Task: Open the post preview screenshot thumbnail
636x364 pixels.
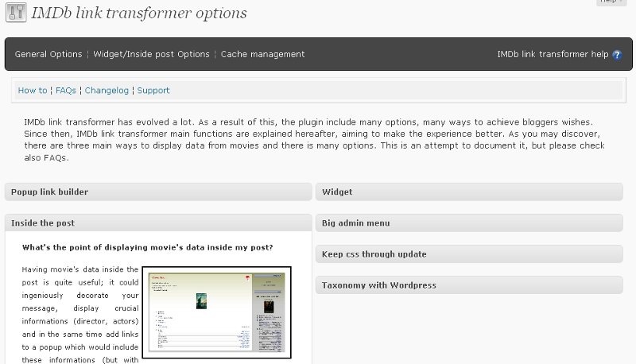Action: [x=216, y=312]
